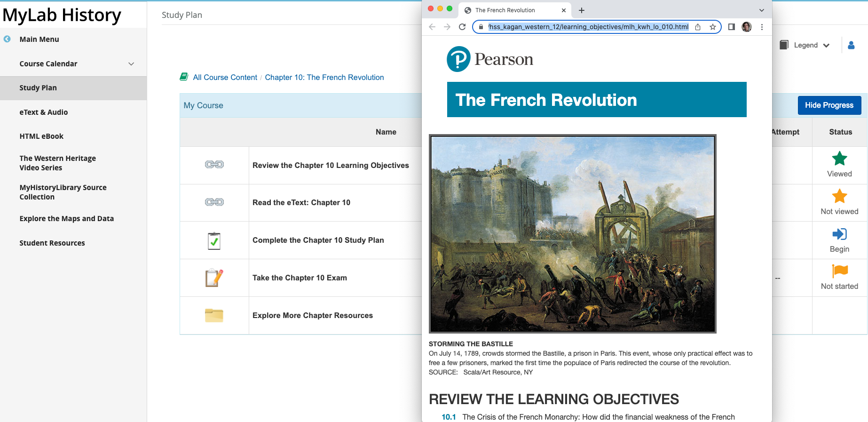
Task: Click the Pearson logo
Action: pyautogui.click(x=490, y=59)
